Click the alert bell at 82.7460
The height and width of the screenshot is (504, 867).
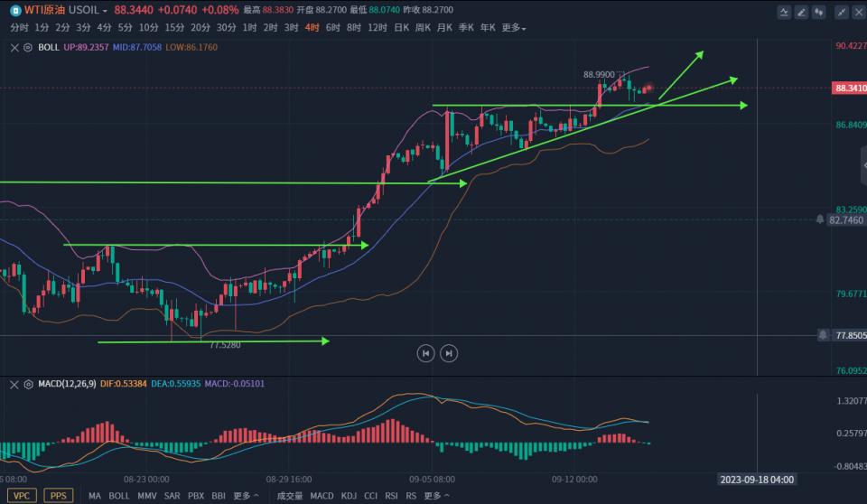tap(819, 219)
